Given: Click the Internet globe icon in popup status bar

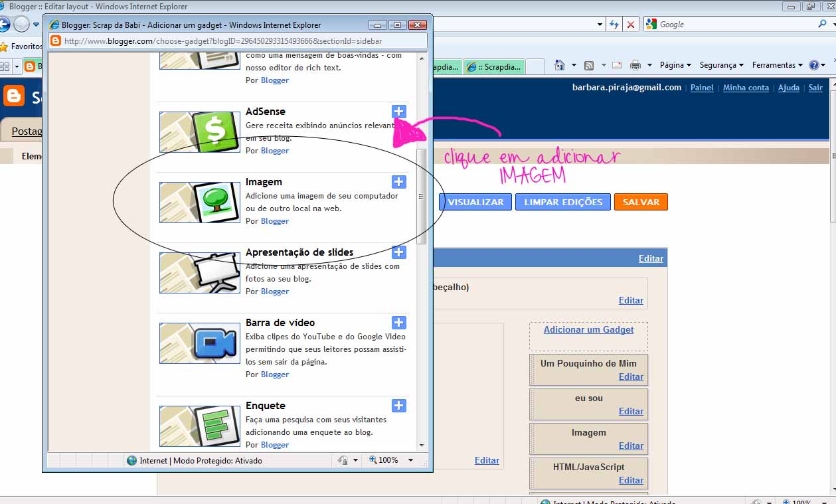Looking at the screenshot, I should pyautogui.click(x=131, y=460).
